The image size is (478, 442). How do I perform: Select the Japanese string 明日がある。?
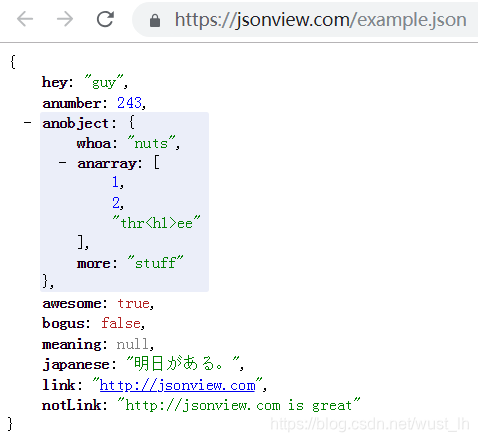click(x=183, y=363)
